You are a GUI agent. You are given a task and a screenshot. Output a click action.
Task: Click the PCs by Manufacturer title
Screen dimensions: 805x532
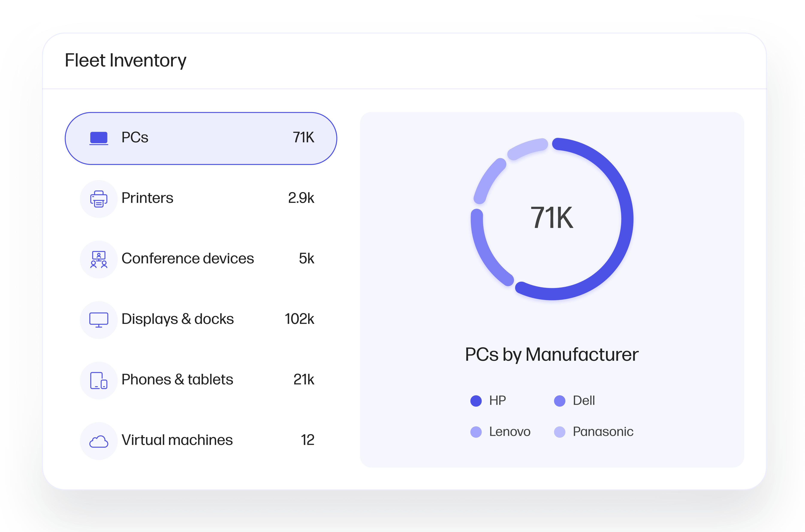click(x=552, y=355)
